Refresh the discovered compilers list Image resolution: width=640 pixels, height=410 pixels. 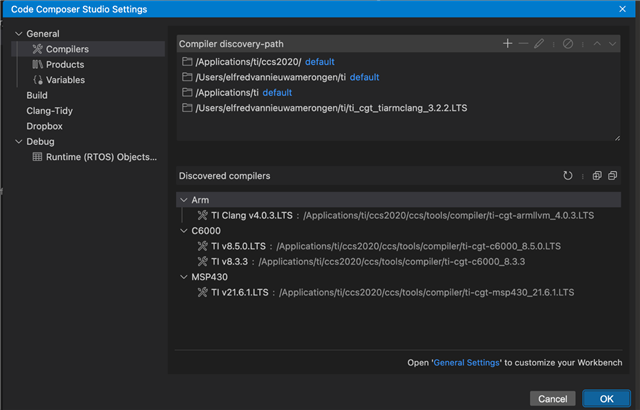coord(568,176)
